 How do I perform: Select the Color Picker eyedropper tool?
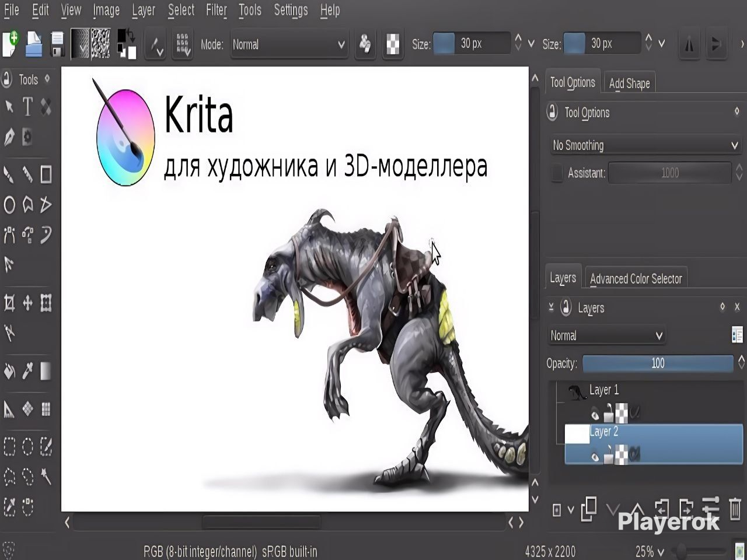pos(27,371)
